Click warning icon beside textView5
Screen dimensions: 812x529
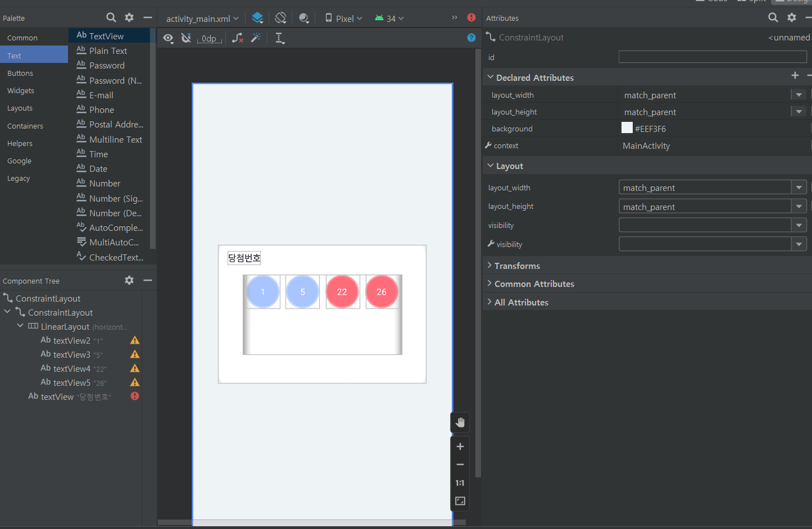pyautogui.click(x=135, y=382)
